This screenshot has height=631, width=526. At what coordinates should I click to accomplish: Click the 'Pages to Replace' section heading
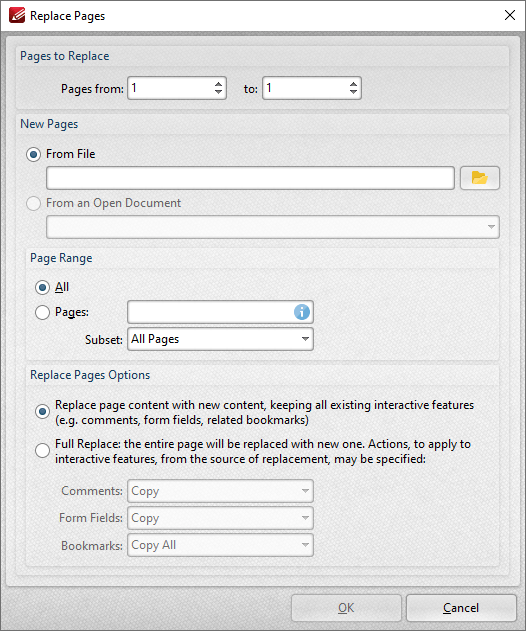(x=65, y=56)
